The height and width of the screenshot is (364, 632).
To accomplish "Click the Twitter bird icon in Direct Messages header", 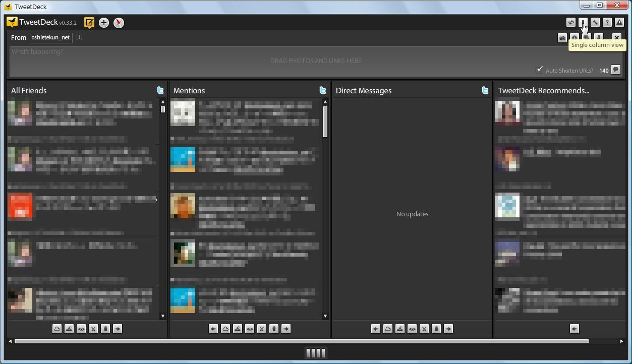I will coord(485,91).
